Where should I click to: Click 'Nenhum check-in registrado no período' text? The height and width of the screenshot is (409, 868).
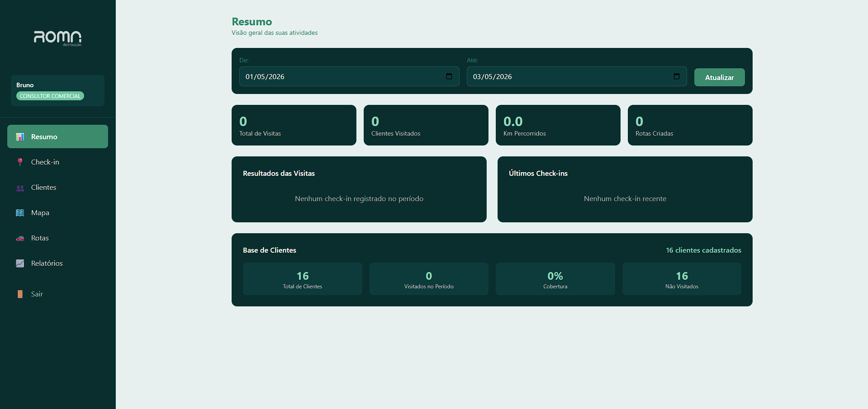click(359, 198)
